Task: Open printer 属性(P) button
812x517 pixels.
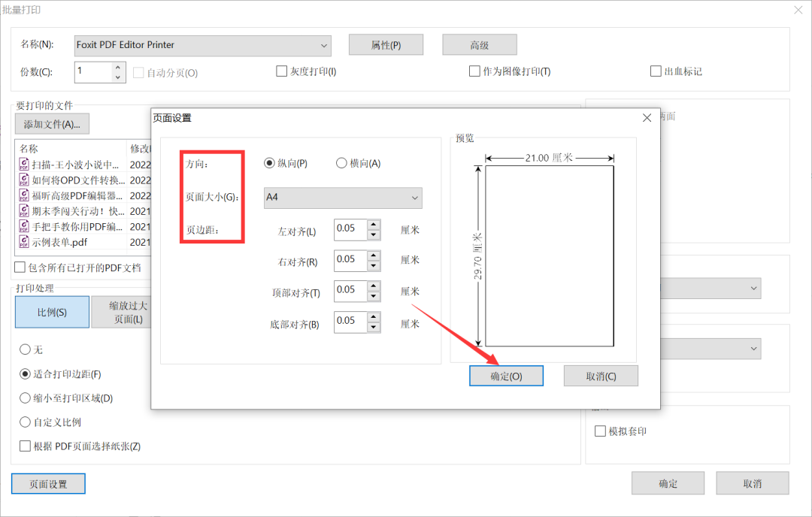Action: coord(386,45)
